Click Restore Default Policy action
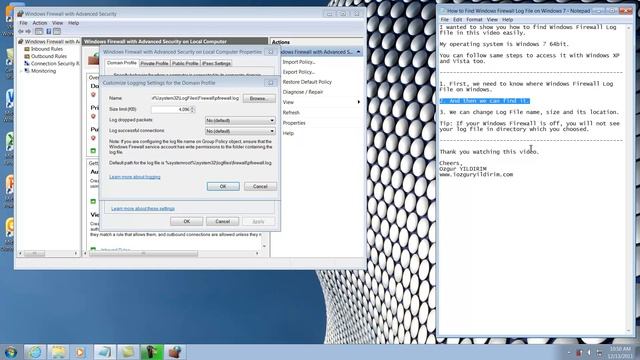Image resolution: width=640 pixels, height=360 pixels. [307, 82]
